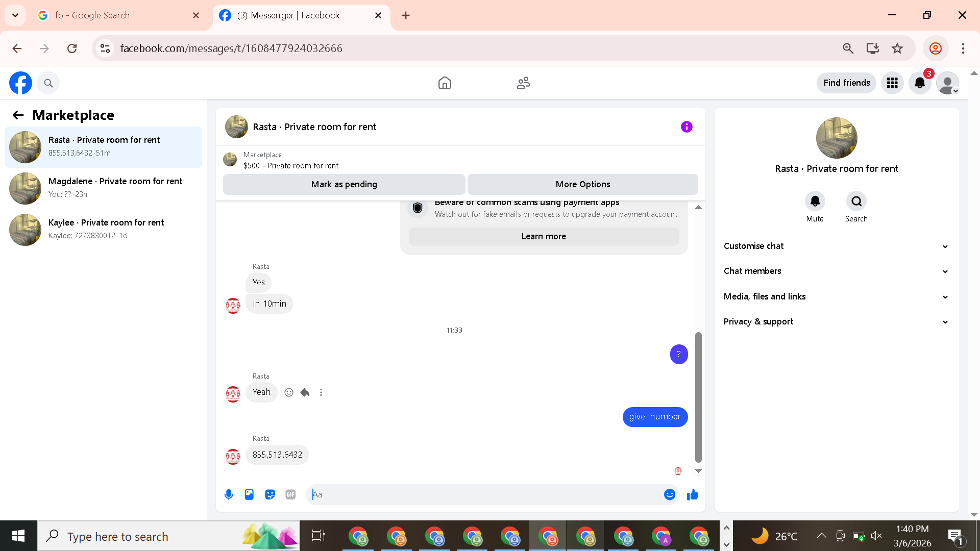
Task: Open notifications bell in header
Action: click(920, 83)
